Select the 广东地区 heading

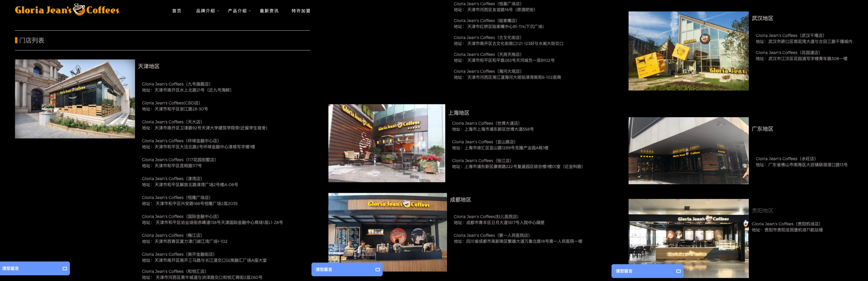(762, 129)
